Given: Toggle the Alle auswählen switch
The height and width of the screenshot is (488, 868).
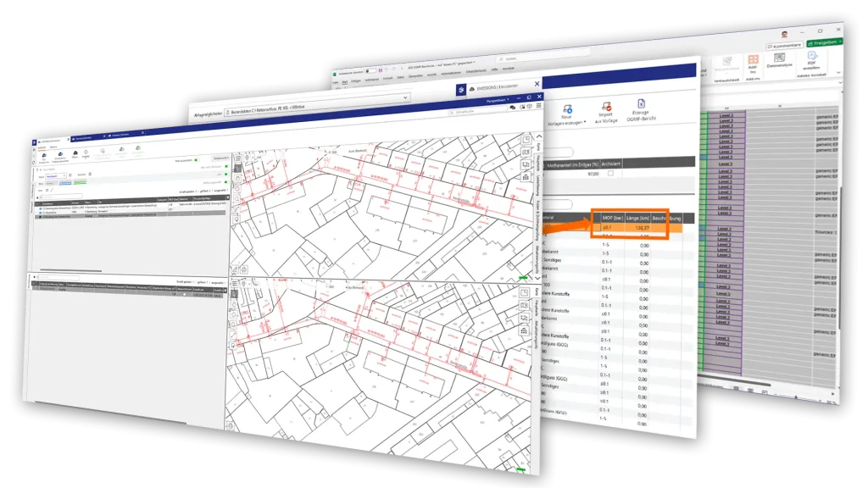Looking at the screenshot, I should coord(197,159).
